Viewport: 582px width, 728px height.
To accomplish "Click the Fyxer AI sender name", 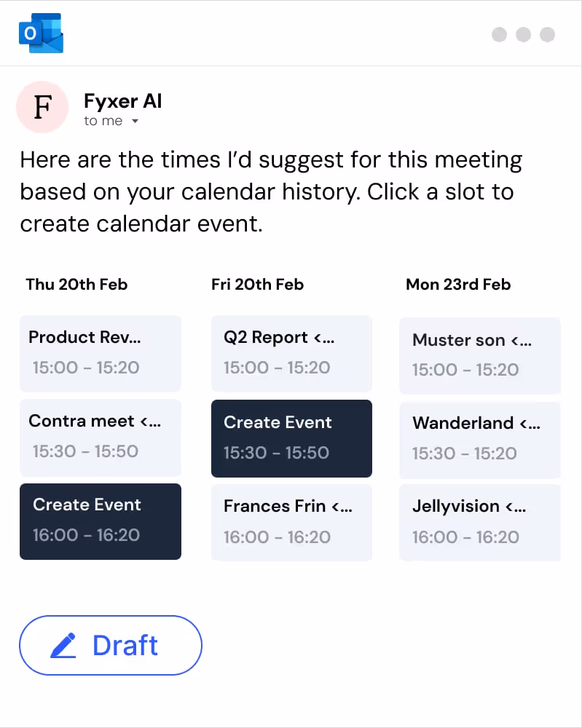I will [x=122, y=101].
